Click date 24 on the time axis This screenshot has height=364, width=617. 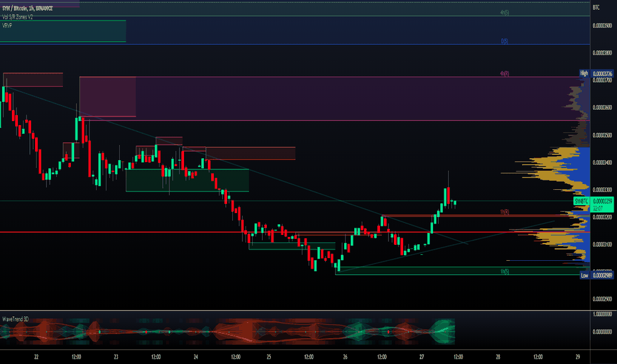195,357
